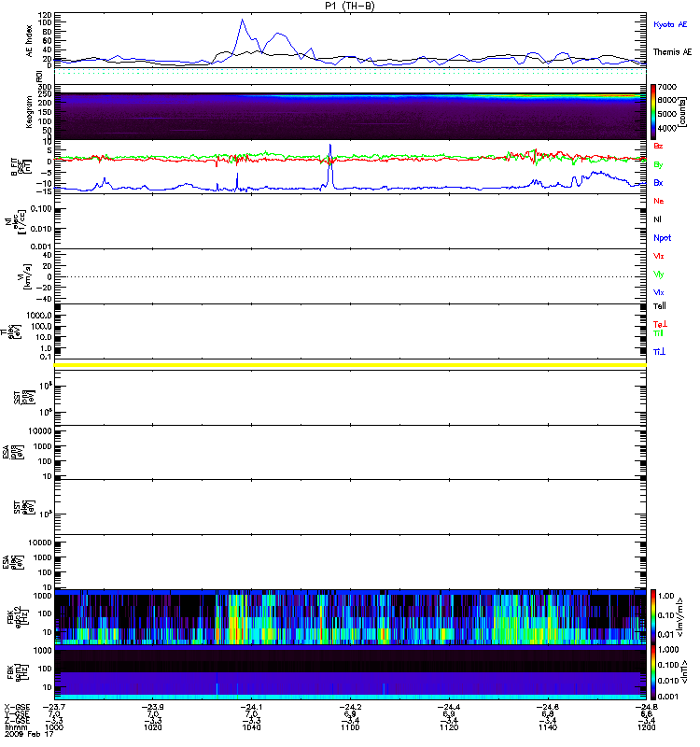Click the X-GSE value -24.1
The width and height of the screenshot is (700, 747).
[x=251, y=707]
